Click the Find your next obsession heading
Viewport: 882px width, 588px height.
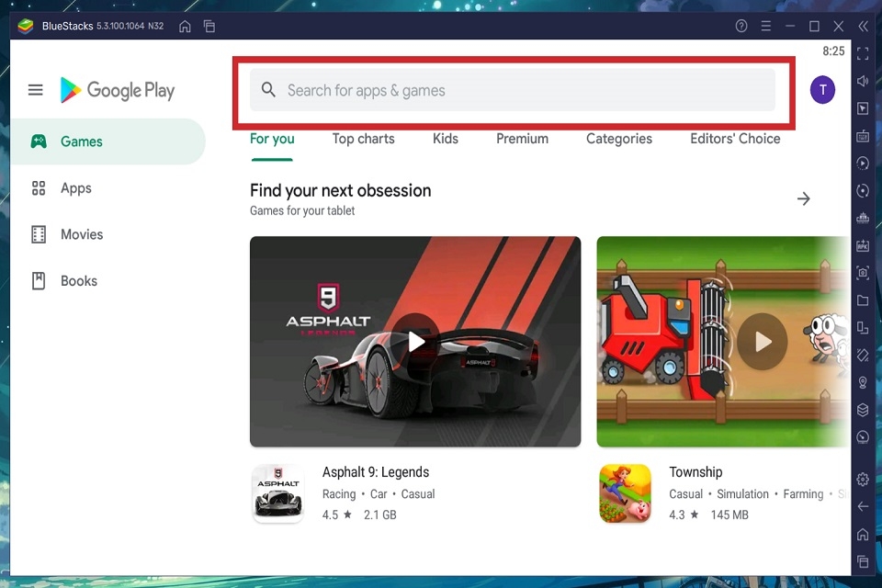pos(340,191)
